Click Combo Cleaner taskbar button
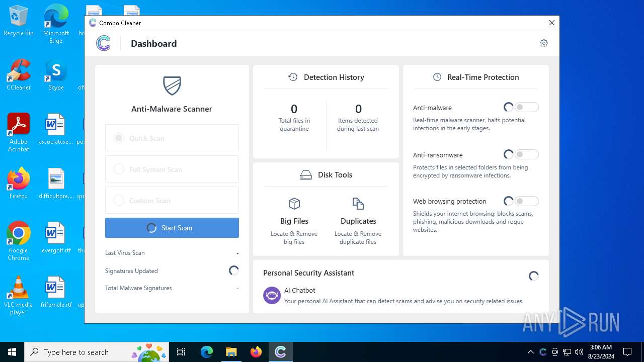Viewport: 644px width, 362px height. point(281,352)
